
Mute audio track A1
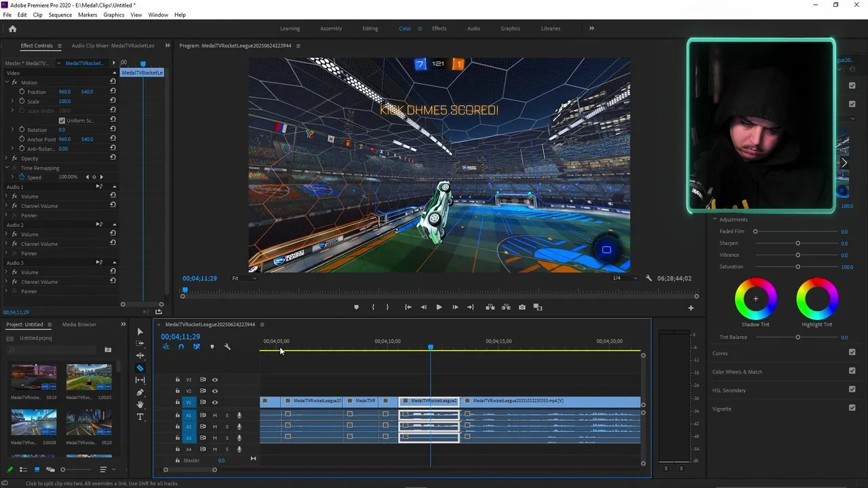pos(215,415)
